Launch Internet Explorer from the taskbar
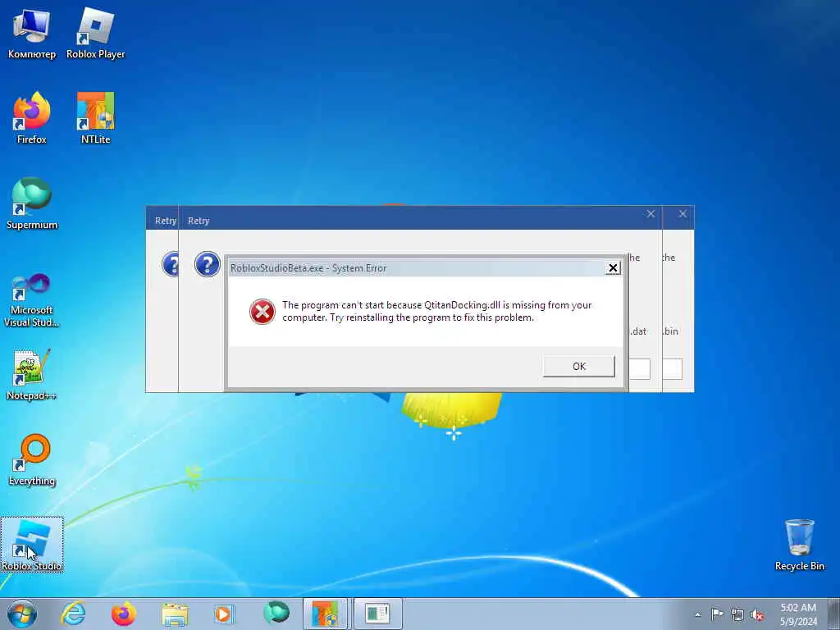This screenshot has height=630, width=840. pos(73,614)
